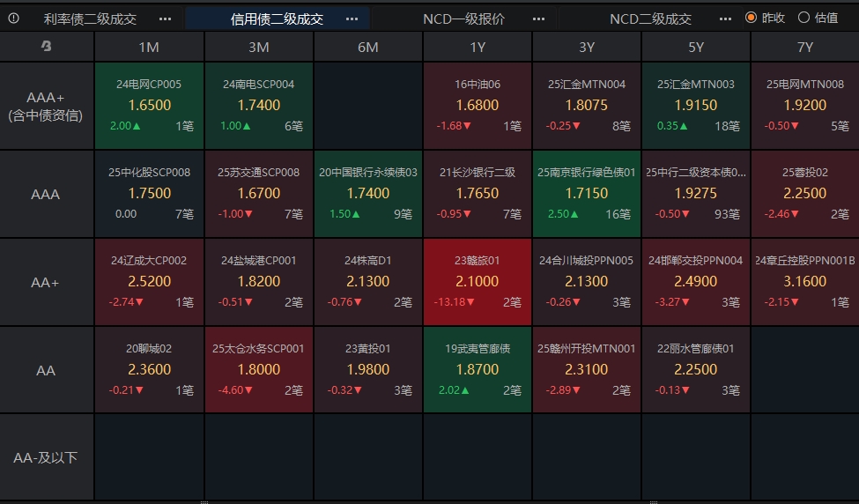
Task: Open the 19武夷管廊债 cell
Action: coord(478,370)
